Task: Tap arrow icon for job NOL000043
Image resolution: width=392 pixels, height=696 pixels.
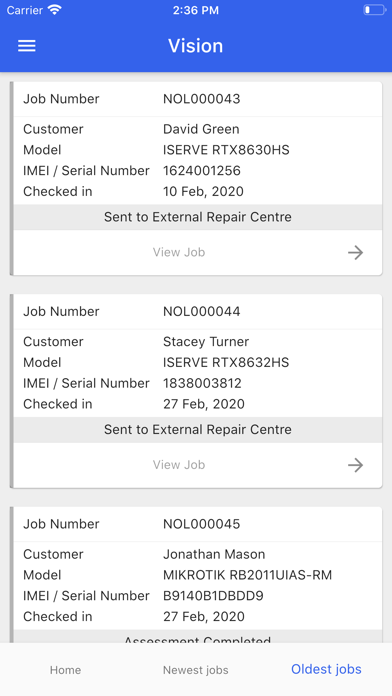Action: [355, 253]
